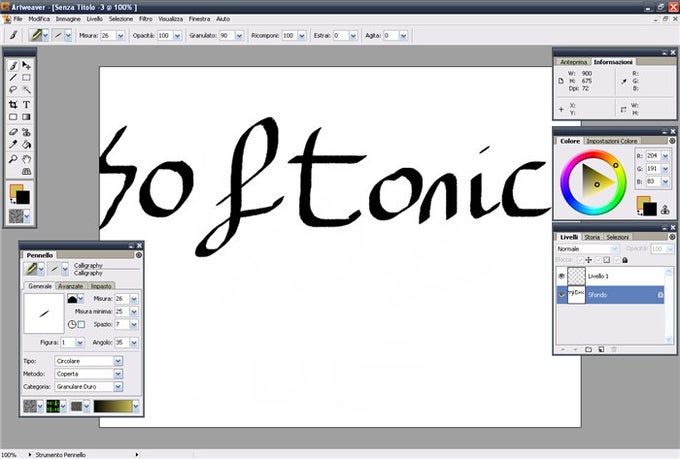Toggle the lock position checkbox in Livelli panel
The width and height of the screenshot is (680, 459).
pyautogui.click(x=581, y=260)
